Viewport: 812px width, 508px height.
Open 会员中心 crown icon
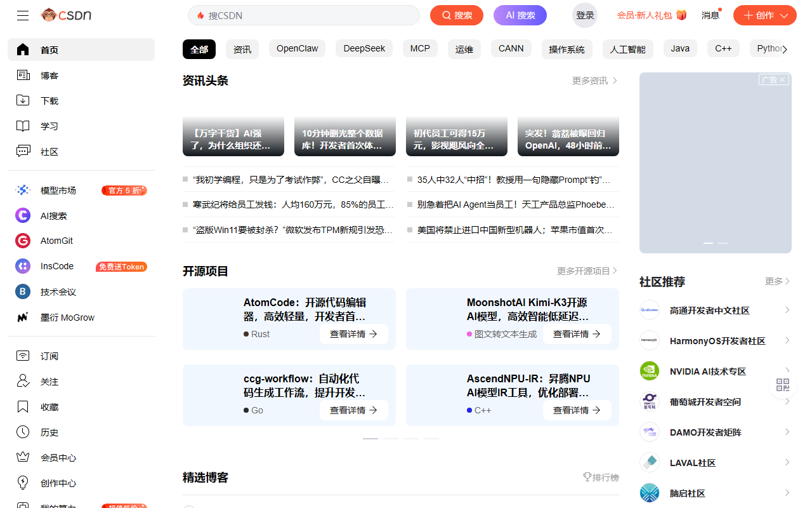click(23, 458)
